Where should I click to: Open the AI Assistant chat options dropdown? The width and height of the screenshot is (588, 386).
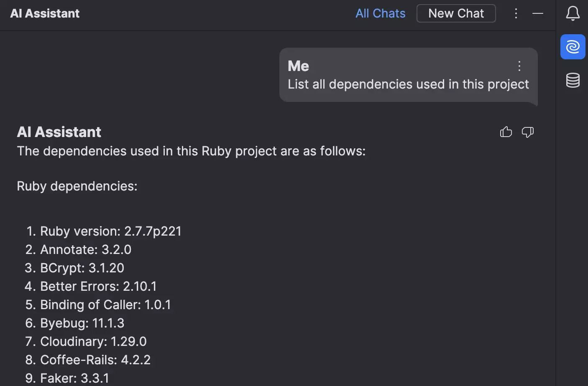516,13
